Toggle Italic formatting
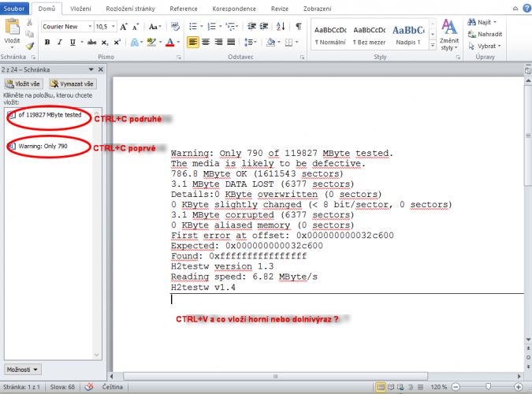This screenshot has height=394, width=532. click(60, 42)
